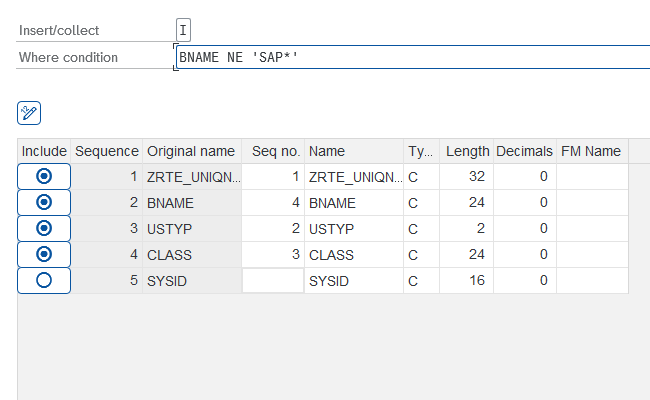Click the Name cell containing USTYP

354,229
